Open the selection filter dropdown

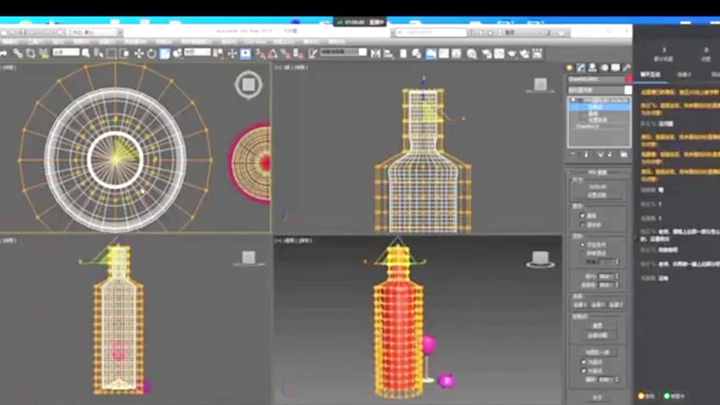coord(66,52)
